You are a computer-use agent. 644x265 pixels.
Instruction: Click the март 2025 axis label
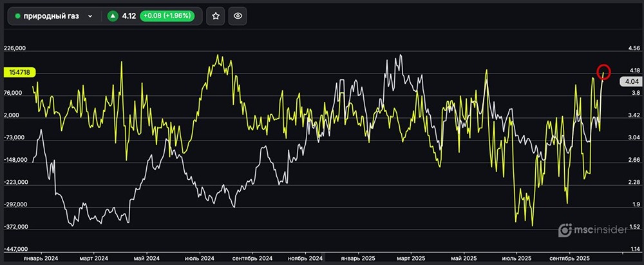pyautogui.click(x=412, y=258)
